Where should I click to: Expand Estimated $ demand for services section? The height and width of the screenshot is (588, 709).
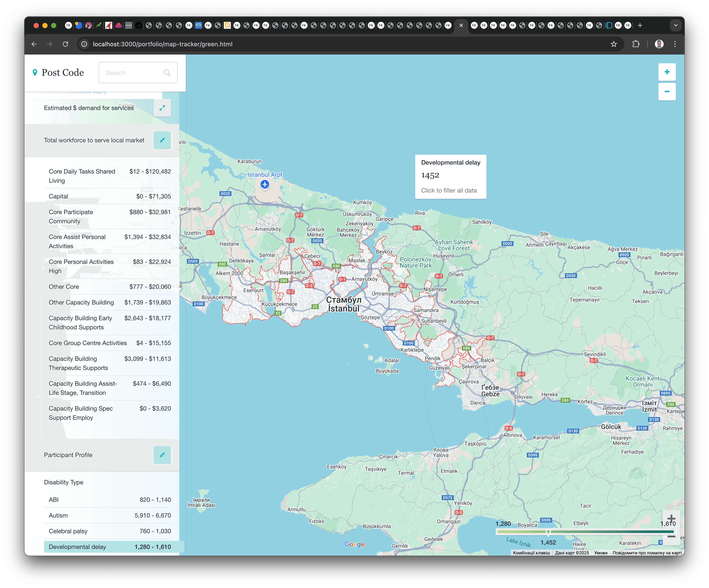click(162, 108)
